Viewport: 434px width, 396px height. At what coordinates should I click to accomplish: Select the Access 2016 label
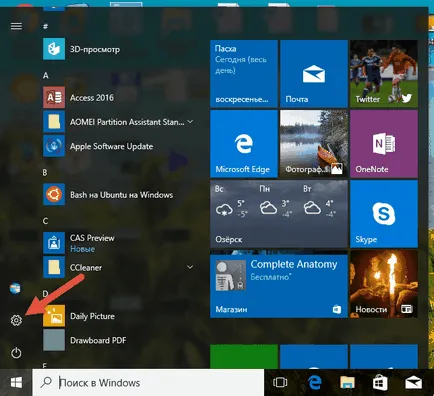pyautogui.click(x=92, y=98)
